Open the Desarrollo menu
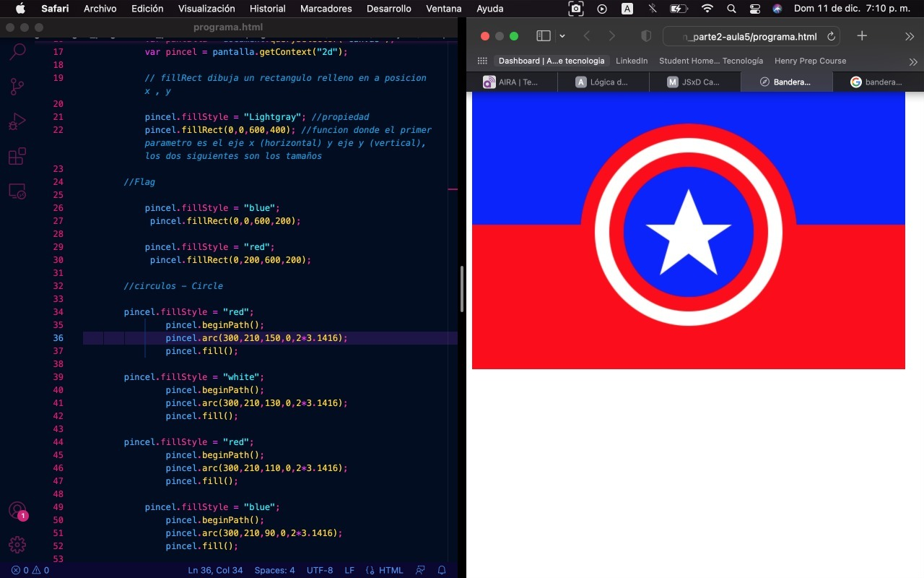This screenshot has height=578, width=924. (388, 9)
